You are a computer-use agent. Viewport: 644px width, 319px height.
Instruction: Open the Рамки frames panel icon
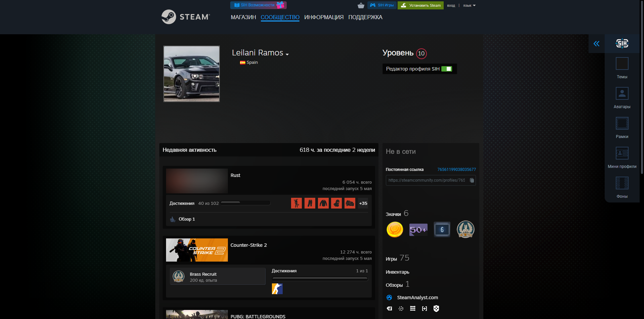pos(622,123)
